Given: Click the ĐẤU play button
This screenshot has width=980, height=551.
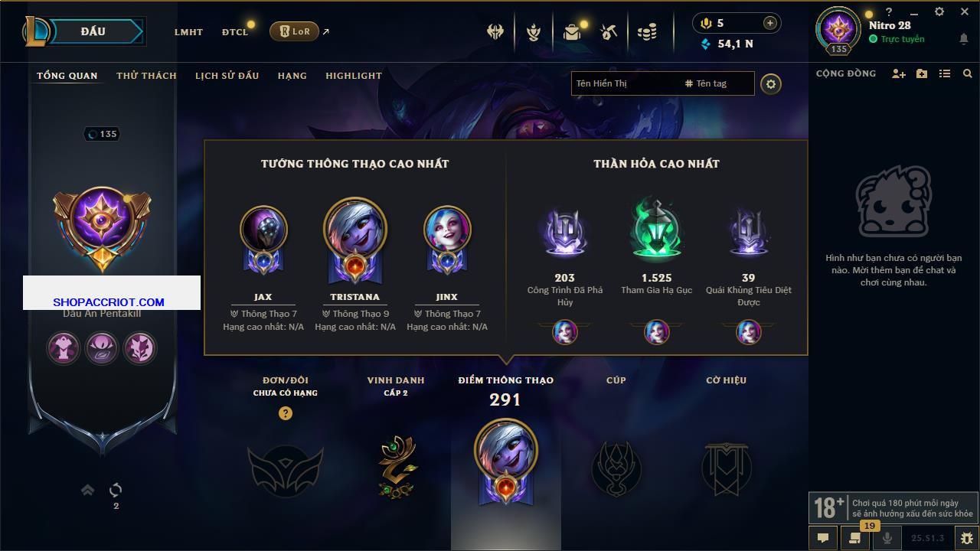Looking at the screenshot, I should (93, 31).
